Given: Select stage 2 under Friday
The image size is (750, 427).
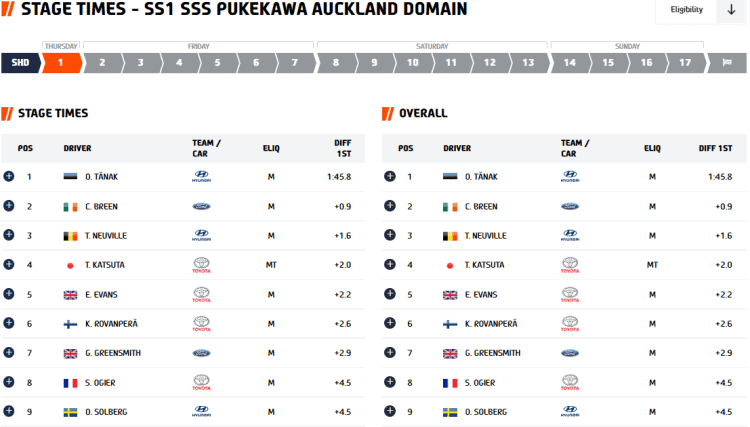Looking at the screenshot, I should pos(101,62).
